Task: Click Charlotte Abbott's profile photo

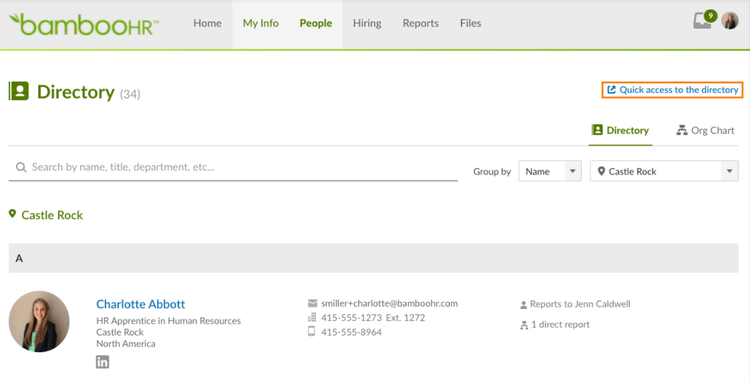Action: pyautogui.click(x=39, y=322)
